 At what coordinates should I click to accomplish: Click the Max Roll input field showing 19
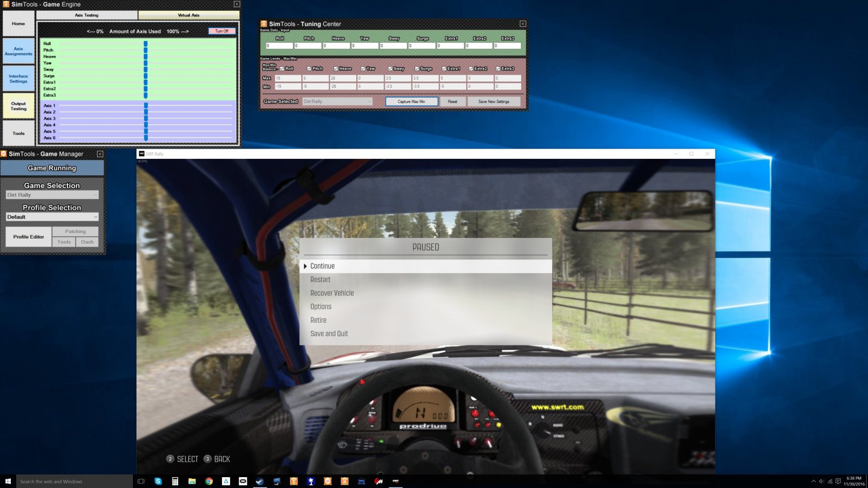click(288, 79)
